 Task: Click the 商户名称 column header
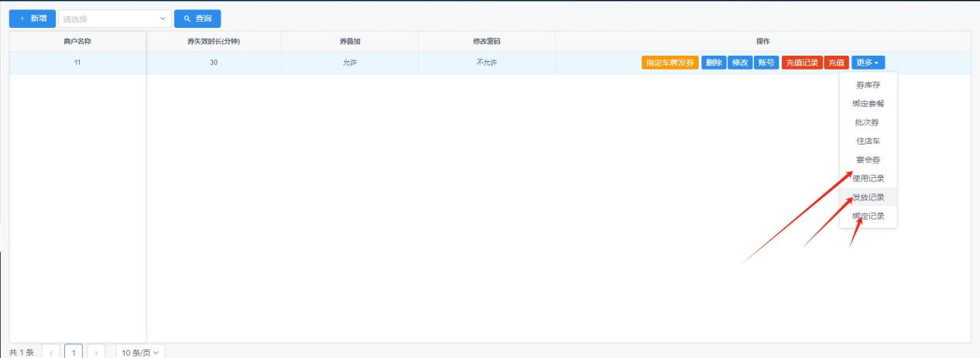click(77, 41)
